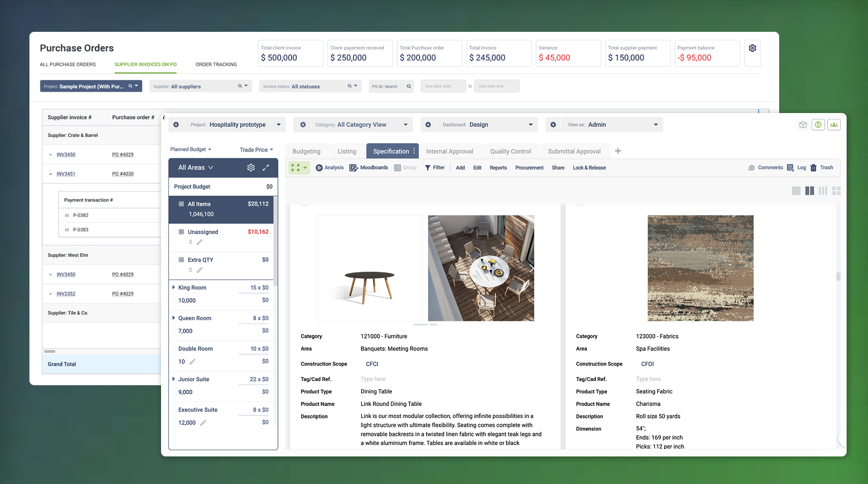The height and width of the screenshot is (484, 868).
Task: Switch to single-column layout view
Action: (x=796, y=191)
